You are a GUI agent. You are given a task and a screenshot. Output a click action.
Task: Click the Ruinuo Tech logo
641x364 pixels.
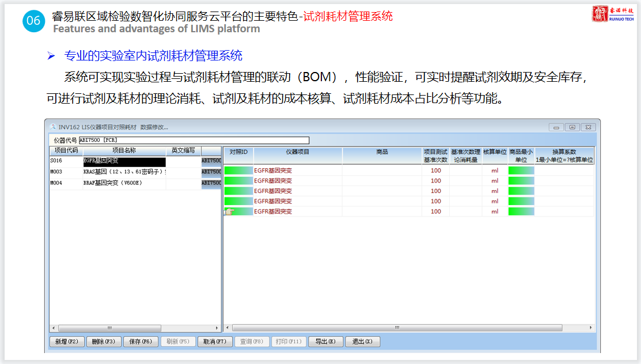(x=613, y=14)
